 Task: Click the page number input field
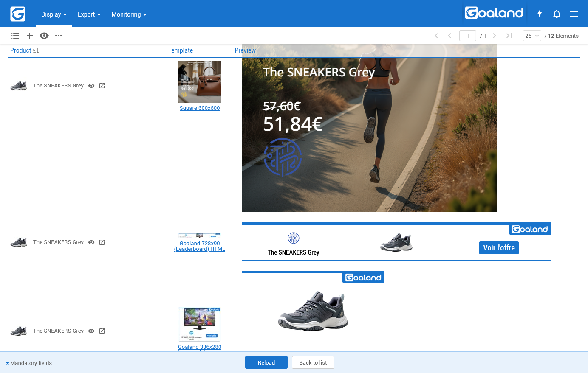pyautogui.click(x=468, y=36)
